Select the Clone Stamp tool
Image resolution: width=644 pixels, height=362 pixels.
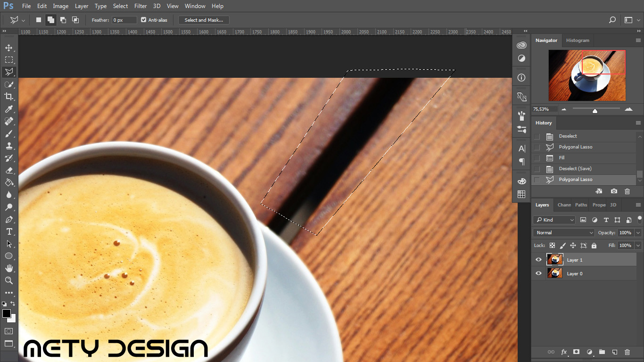(x=9, y=146)
